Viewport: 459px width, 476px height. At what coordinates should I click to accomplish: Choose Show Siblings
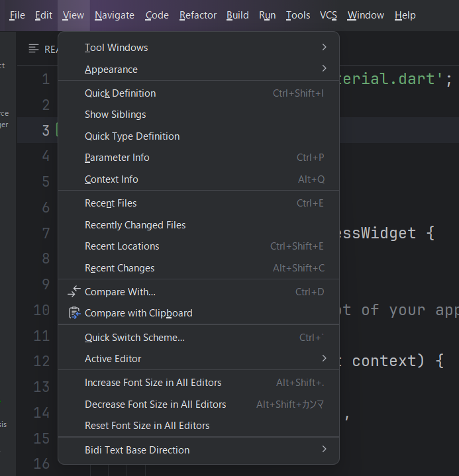(x=115, y=115)
